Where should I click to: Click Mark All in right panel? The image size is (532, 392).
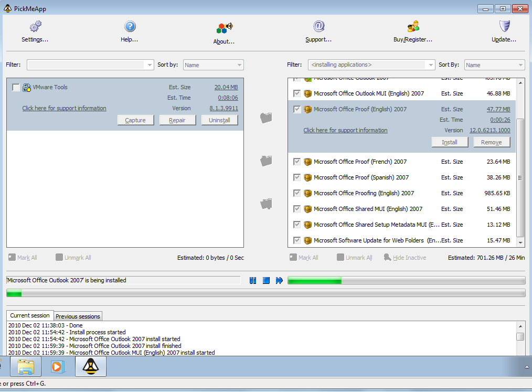tap(304, 258)
